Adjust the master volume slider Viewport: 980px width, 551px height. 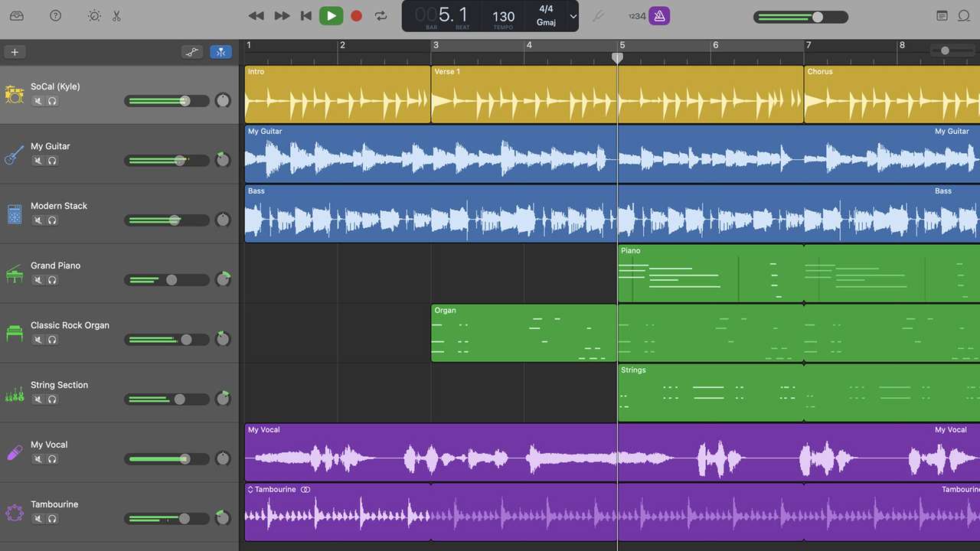pyautogui.click(x=817, y=17)
